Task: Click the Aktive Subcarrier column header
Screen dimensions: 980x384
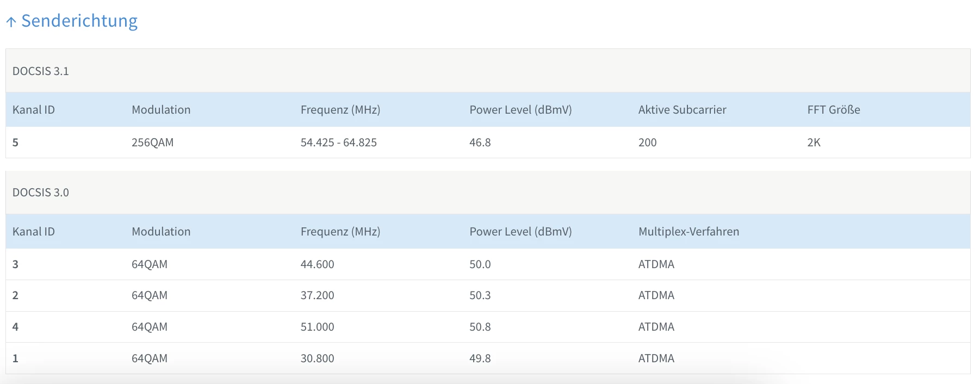Action: pyautogui.click(x=682, y=110)
